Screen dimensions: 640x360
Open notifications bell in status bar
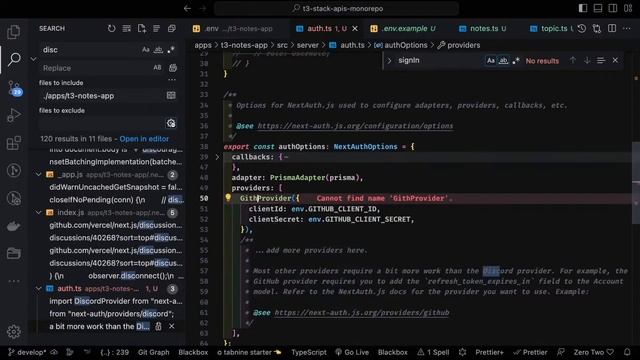tap(627, 352)
